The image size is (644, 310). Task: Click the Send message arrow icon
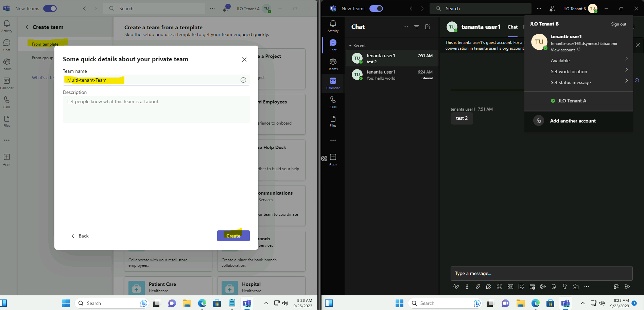tap(627, 287)
